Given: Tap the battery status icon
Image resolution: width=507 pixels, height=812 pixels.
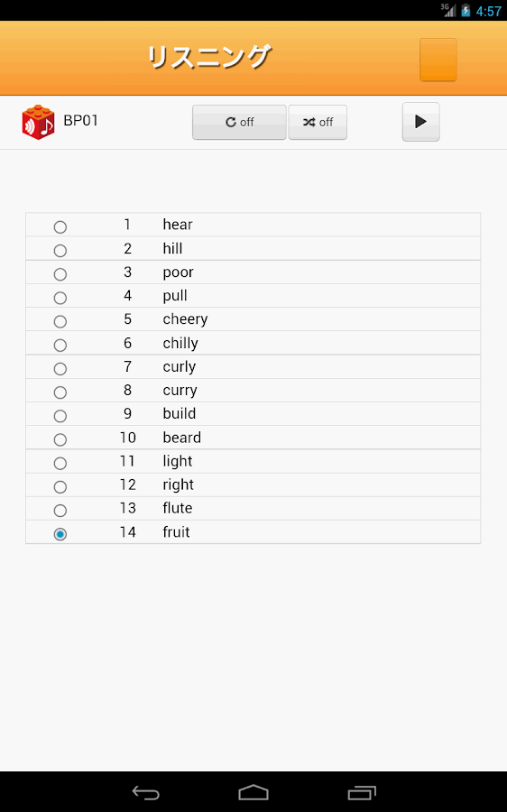Looking at the screenshot, I should [x=466, y=10].
